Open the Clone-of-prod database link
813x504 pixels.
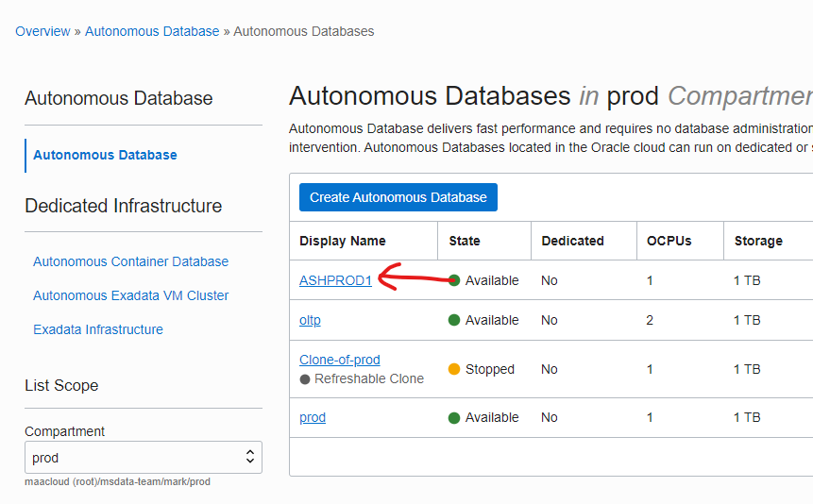click(339, 360)
